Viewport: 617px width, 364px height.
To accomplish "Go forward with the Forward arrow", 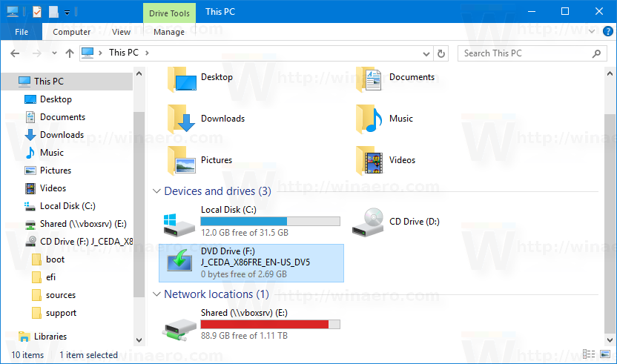I will click(36, 53).
